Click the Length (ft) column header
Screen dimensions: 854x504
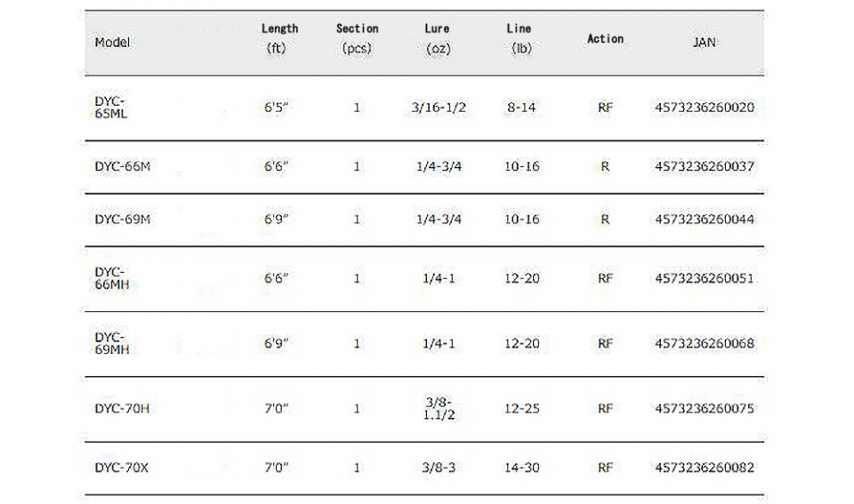(x=279, y=38)
